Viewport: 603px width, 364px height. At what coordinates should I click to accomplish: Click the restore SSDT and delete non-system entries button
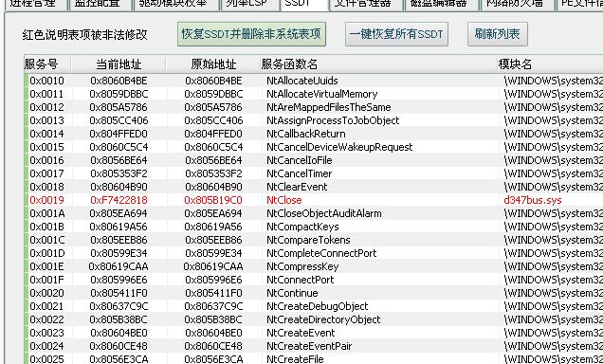tap(251, 34)
